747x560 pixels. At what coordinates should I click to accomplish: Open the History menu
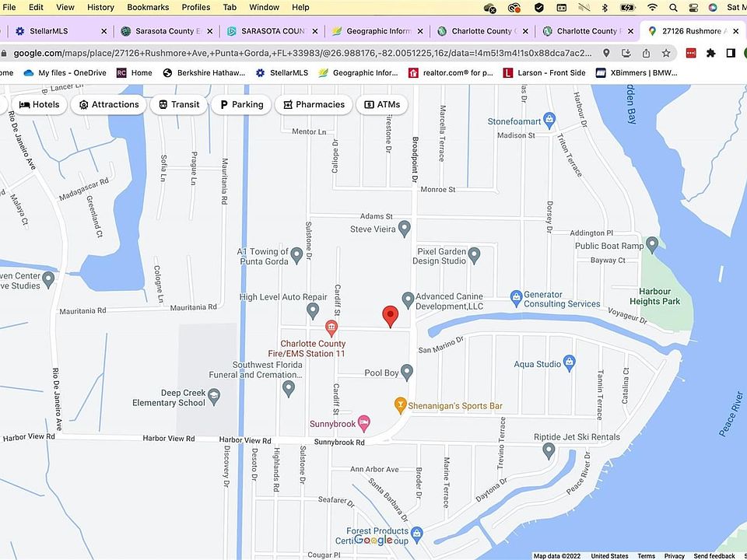[100, 7]
